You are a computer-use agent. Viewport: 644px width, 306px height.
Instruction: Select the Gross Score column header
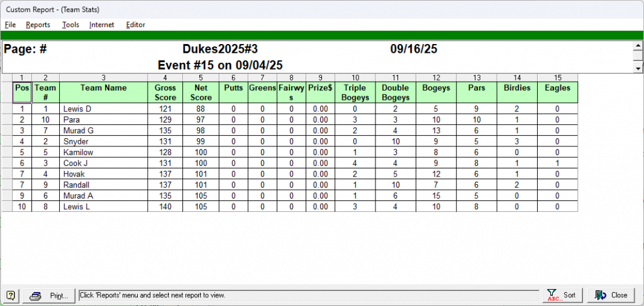(x=165, y=92)
